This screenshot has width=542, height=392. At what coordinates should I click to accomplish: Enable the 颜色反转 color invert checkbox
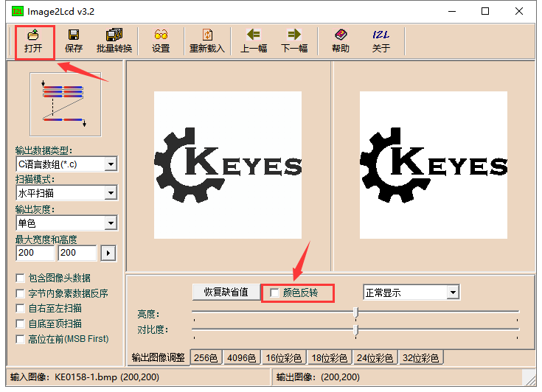tap(274, 293)
